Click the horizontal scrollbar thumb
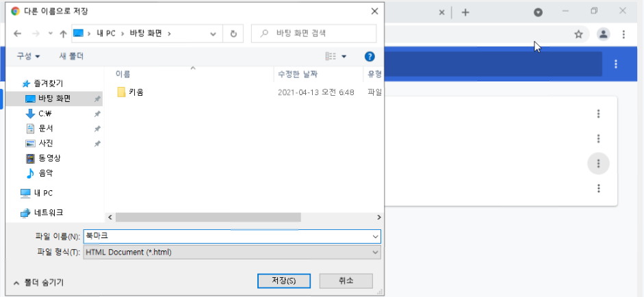Image resolution: width=644 pixels, height=297 pixels. (x=208, y=217)
